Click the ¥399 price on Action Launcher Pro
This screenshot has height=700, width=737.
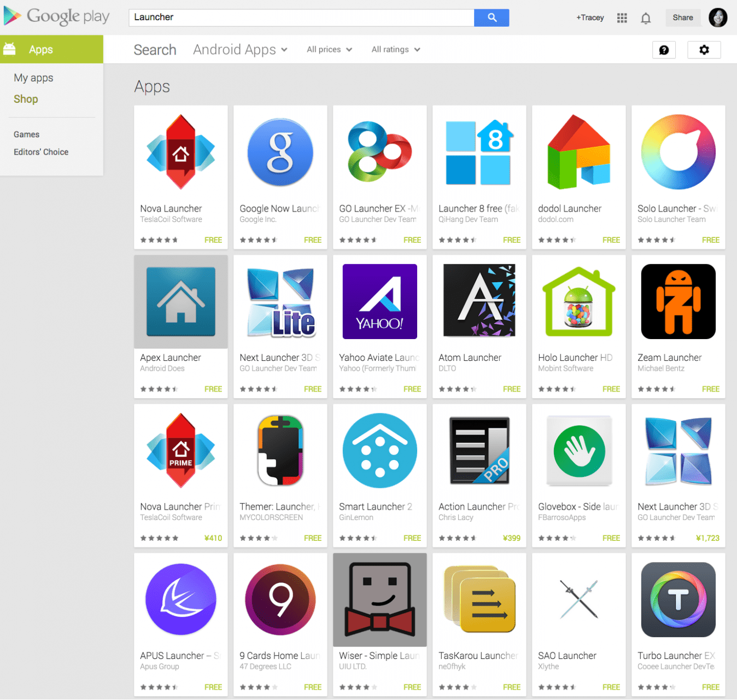click(x=512, y=538)
